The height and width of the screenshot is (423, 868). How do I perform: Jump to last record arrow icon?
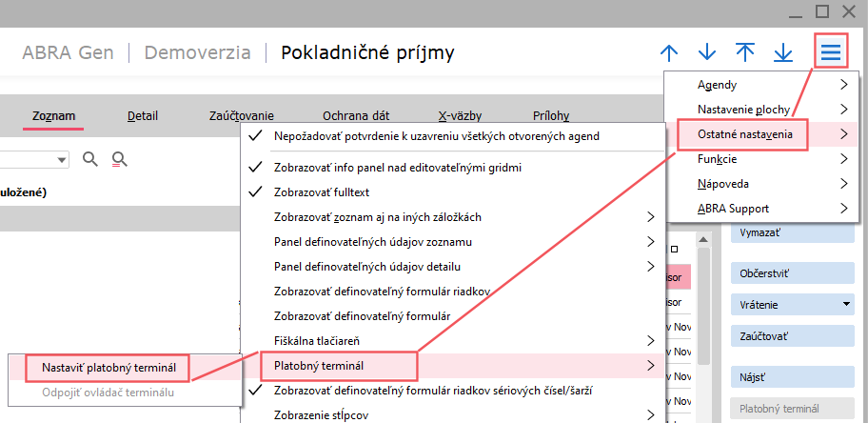pos(783,52)
